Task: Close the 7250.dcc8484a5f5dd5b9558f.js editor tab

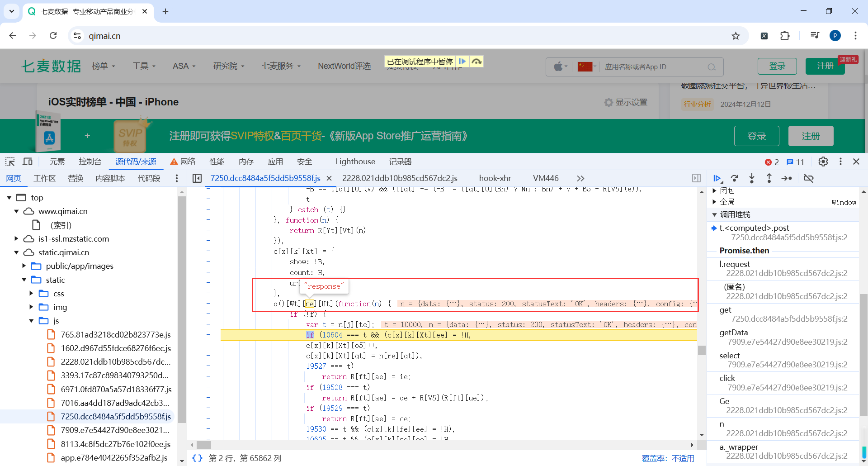Action: tap(329, 178)
